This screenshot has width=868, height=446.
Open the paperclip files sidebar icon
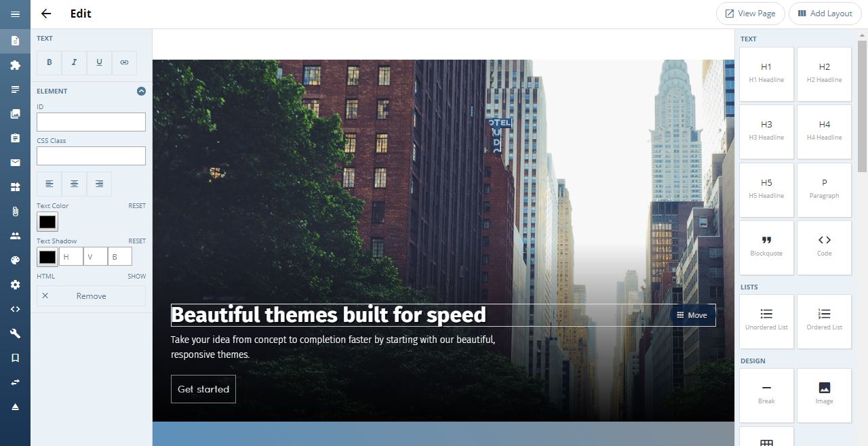tap(15, 211)
